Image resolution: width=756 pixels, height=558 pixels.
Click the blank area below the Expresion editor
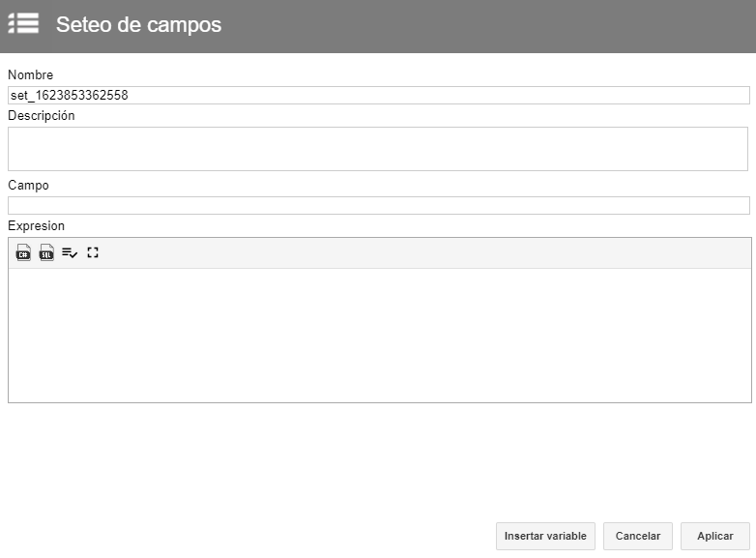click(x=378, y=460)
